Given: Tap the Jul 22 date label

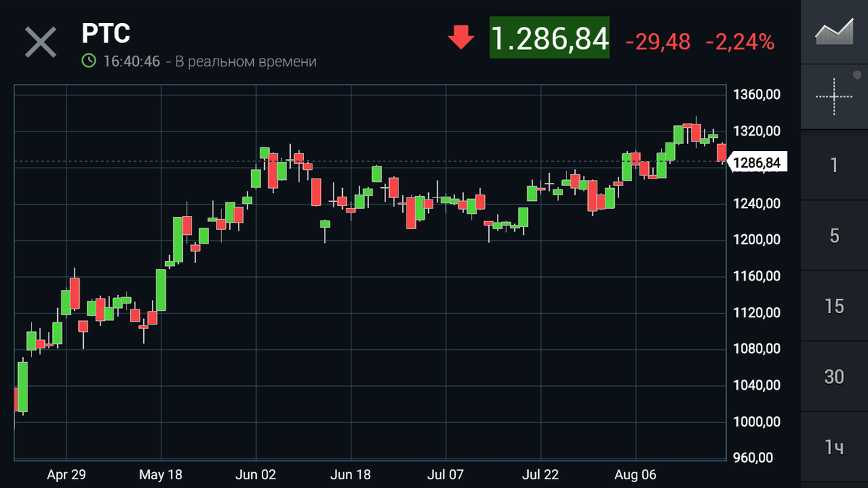Looking at the screenshot, I should (540, 475).
